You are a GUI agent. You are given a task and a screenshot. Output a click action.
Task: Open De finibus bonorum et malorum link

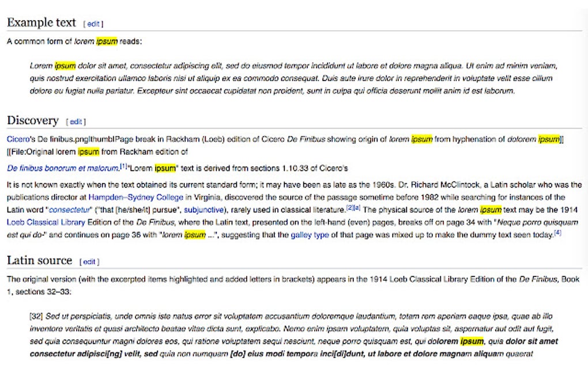coord(63,168)
